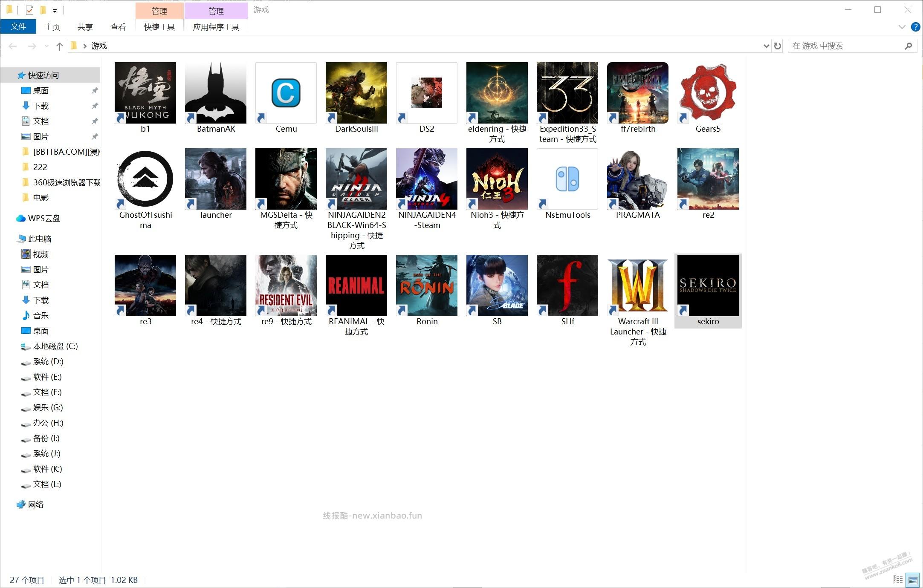Select the Nioh3 shortcut icon
923x588 pixels.
(497, 179)
